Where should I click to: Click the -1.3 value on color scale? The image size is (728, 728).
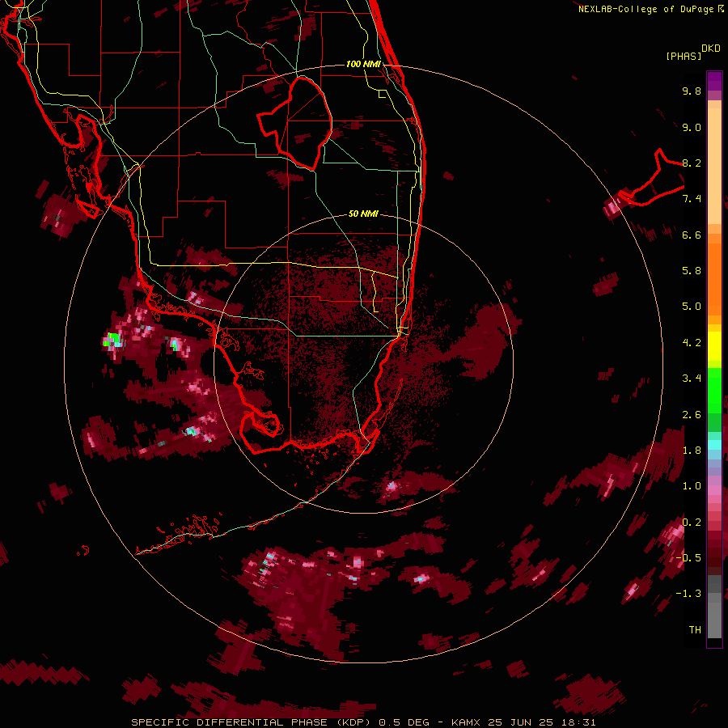pyautogui.click(x=689, y=594)
